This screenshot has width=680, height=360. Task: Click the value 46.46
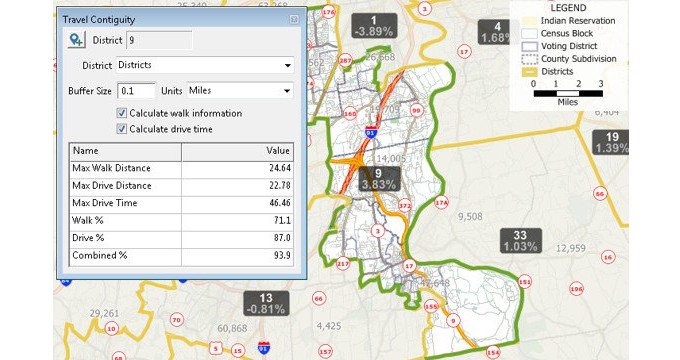(280, 203)
